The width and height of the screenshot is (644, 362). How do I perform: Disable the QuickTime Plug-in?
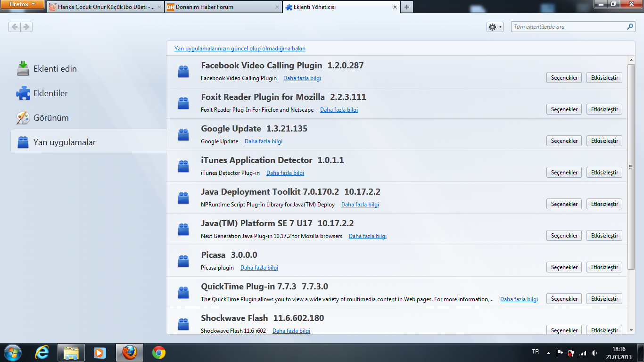[x=604, y=299]
